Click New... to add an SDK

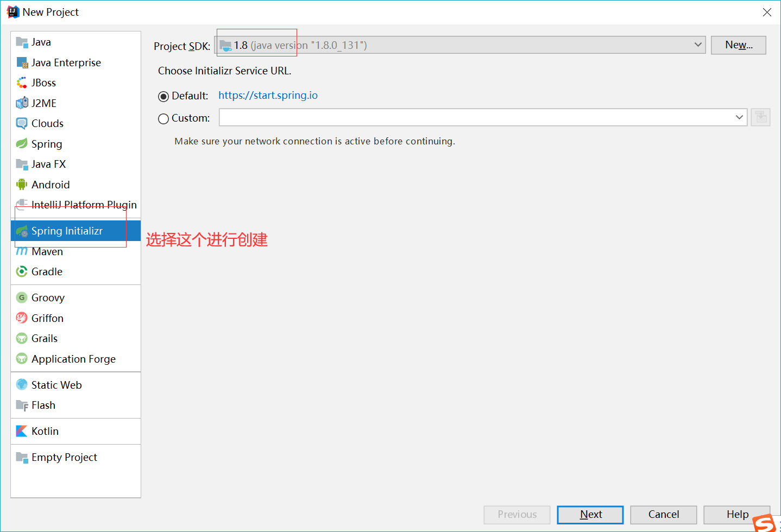pos(739,45)
